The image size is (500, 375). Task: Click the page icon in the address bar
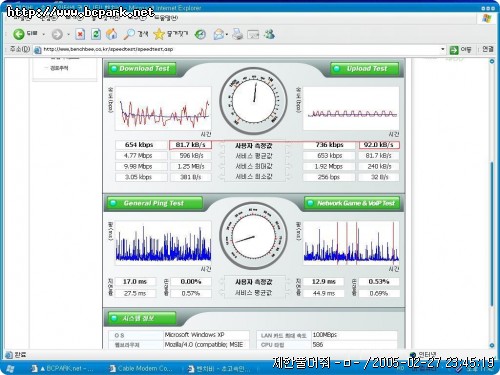click(38, 50)
